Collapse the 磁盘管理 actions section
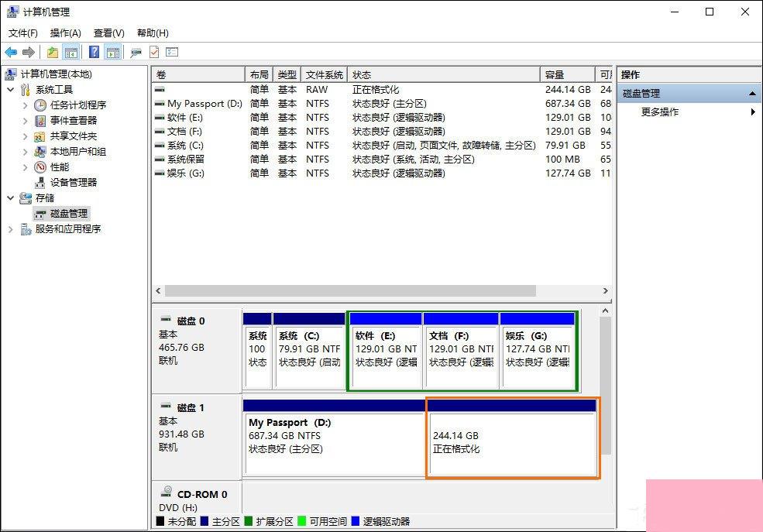This screenshot has height=532, width=763. (752, 94)
